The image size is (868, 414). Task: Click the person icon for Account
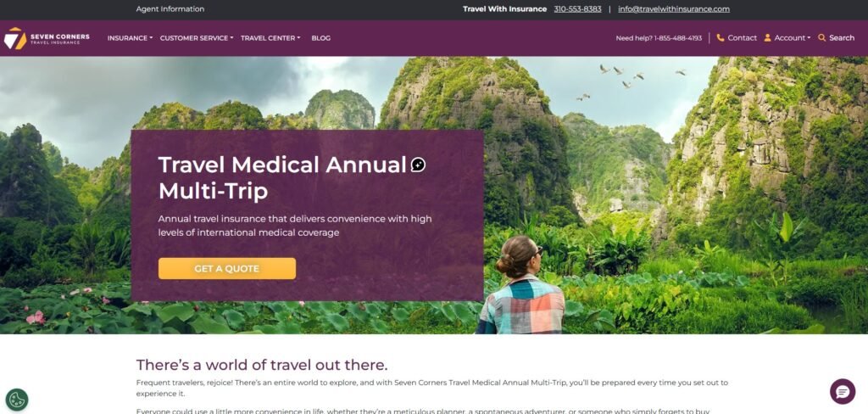[x=767, y=37]
